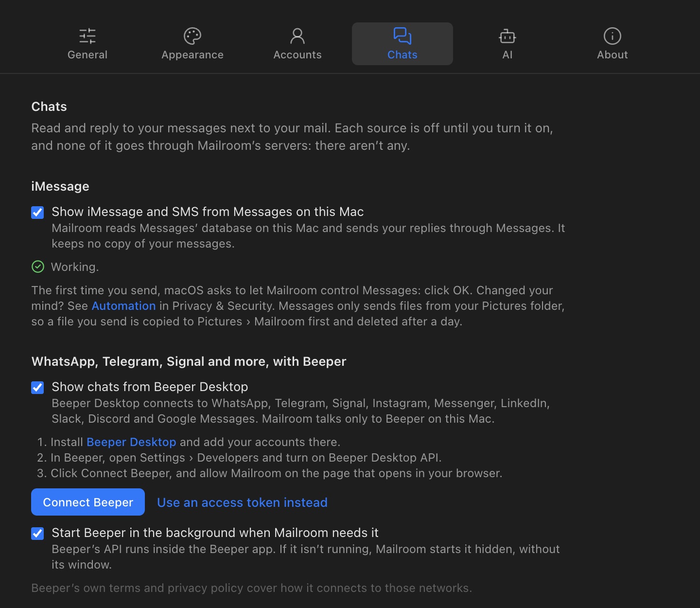This screenshot has width=700, height=608.
Task: Click the "iMessage" section heading
Action: click(60, 186)
